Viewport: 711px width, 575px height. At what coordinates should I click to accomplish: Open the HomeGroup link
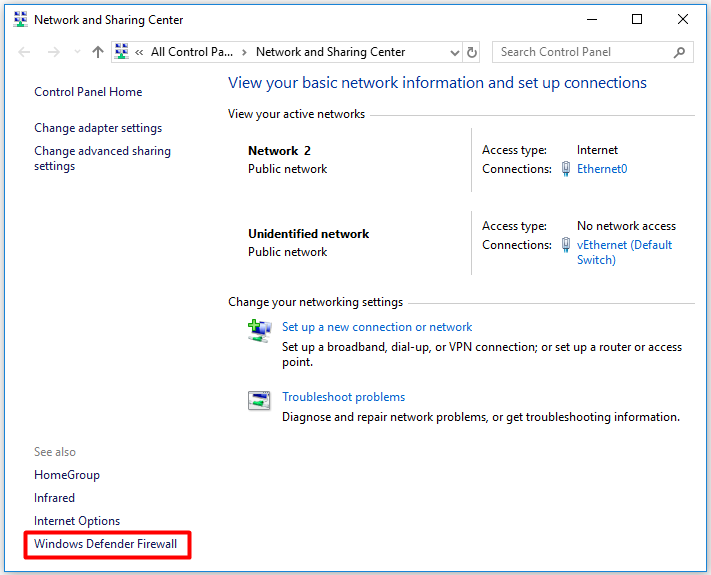(67, 475)
